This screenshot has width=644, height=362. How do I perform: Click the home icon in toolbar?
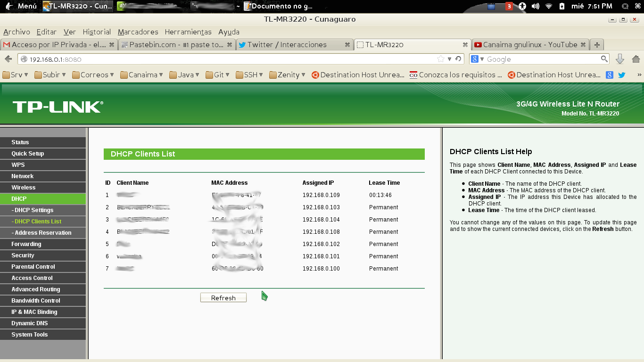[636, 59]
